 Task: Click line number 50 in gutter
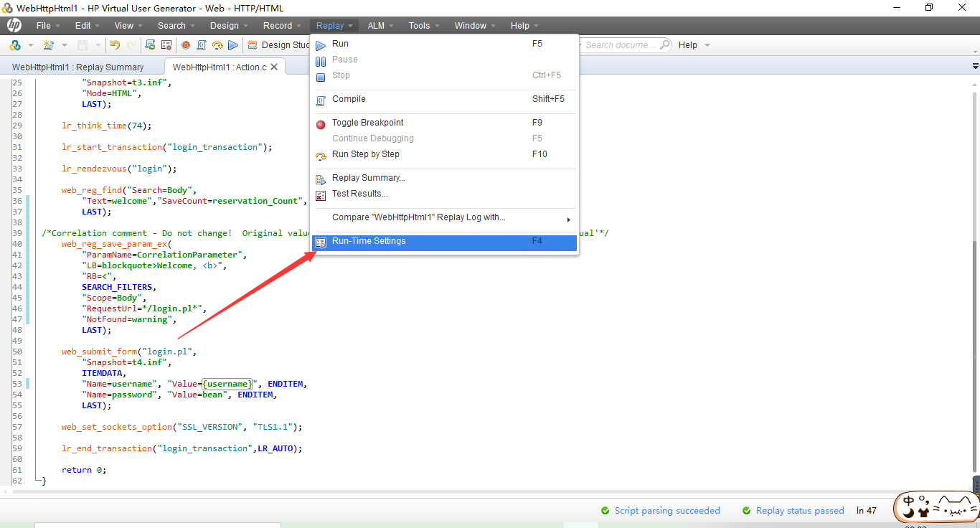[17, 352]
